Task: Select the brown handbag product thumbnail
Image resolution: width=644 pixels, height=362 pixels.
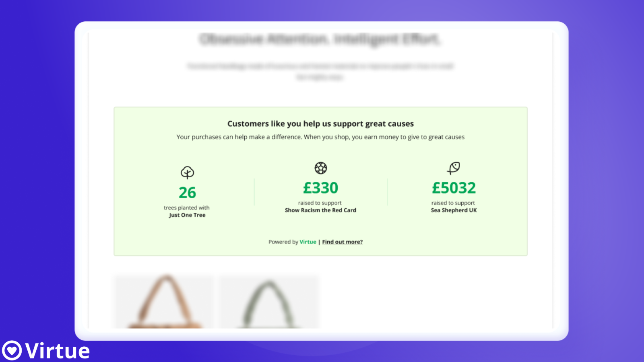Action: [x=164, y=302]
